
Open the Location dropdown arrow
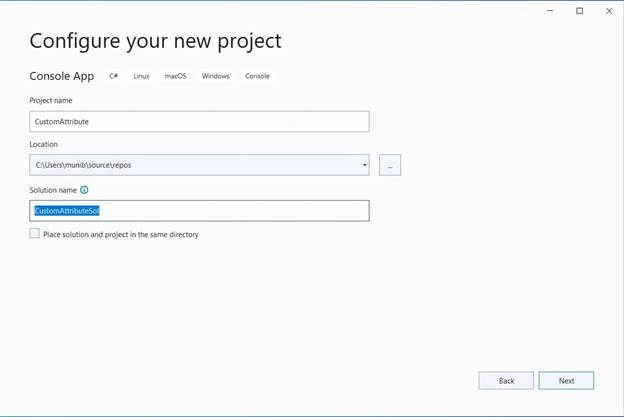(x=364, y=165)
